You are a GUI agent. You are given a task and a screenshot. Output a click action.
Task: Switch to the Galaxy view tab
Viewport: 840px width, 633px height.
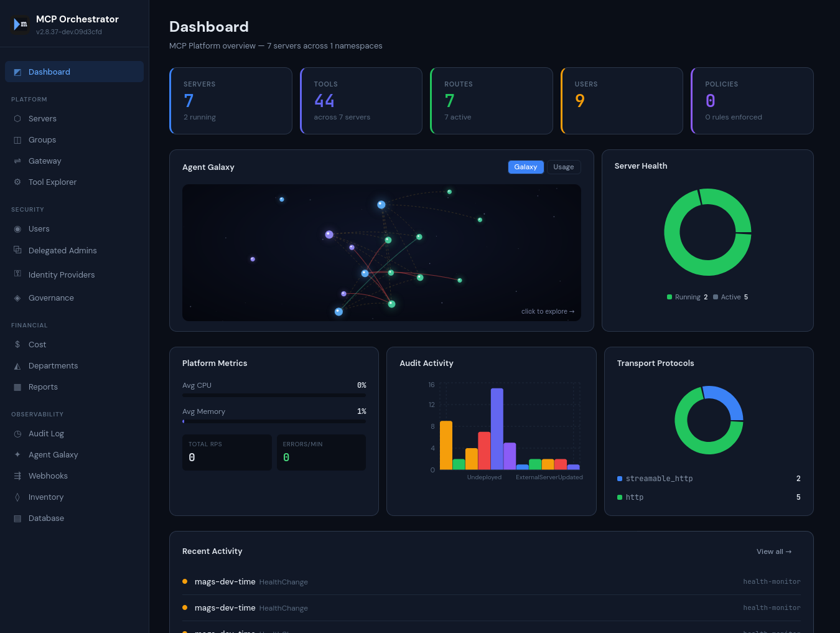pos(526,167)
